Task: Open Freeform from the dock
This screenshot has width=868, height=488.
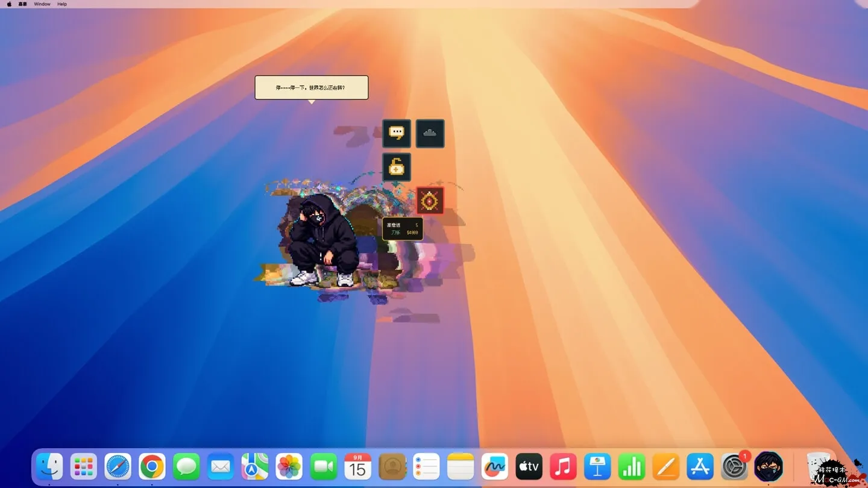Action: [x=495, y=467]
